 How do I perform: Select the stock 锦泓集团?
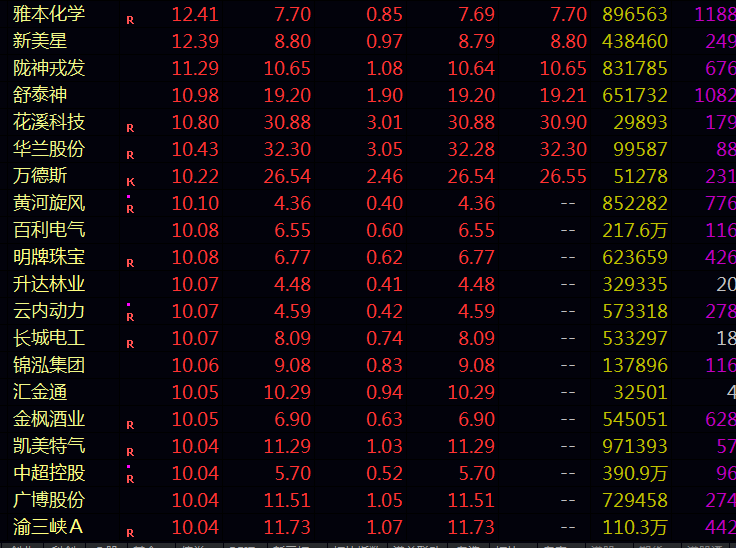(49, 365)
